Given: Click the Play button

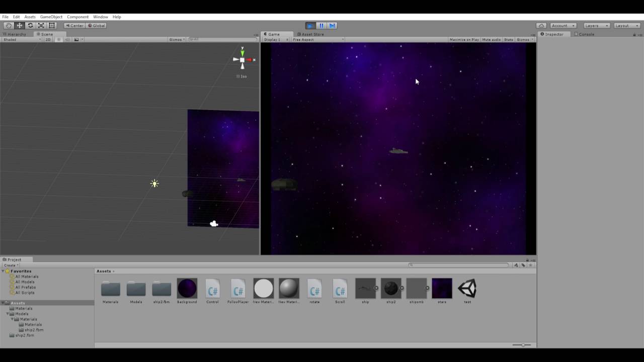Looking at the screenshot, I should point(310,26).
